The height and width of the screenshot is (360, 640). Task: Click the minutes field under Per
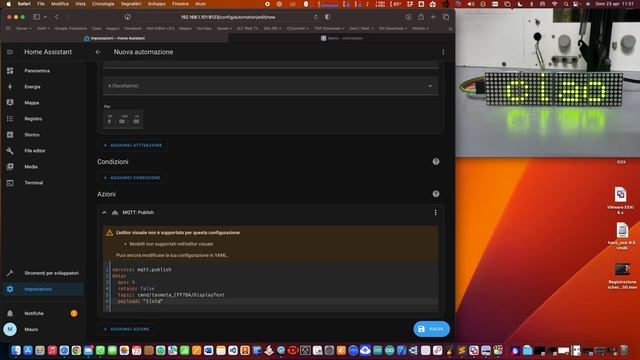click(x=122, y=120)
